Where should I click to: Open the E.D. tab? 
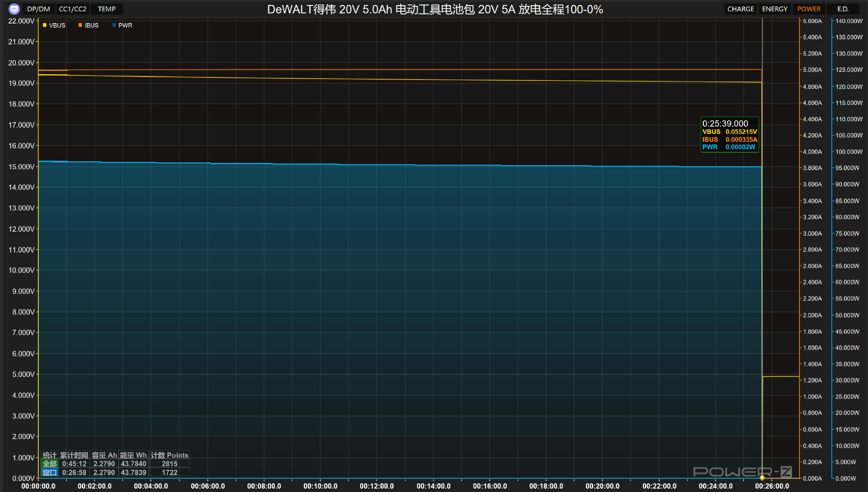843,9
